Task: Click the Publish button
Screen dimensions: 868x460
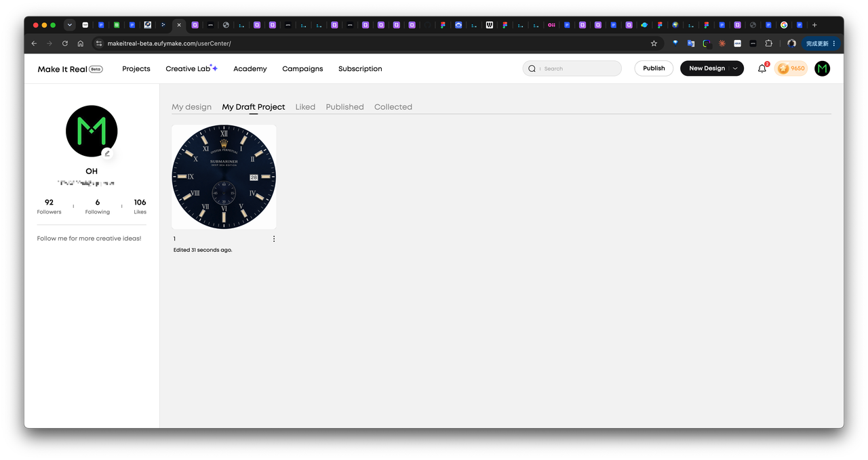Action: [x=654, y=68]
